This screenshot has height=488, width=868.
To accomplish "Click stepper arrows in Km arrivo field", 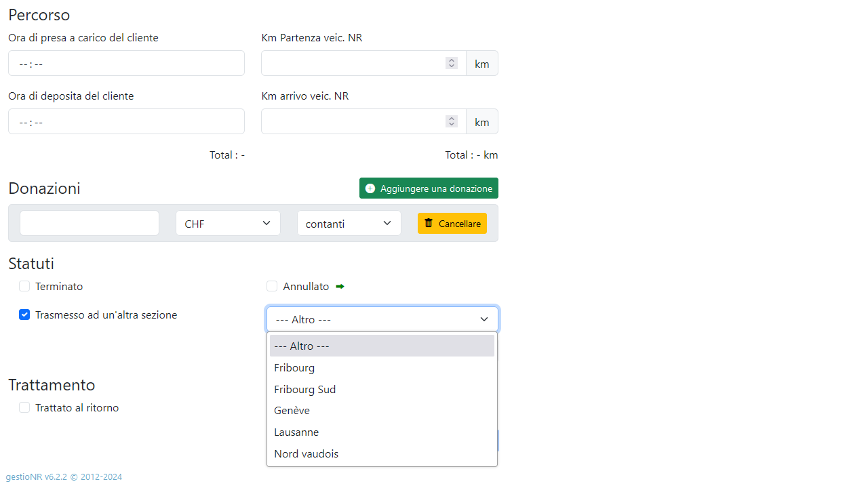I will coord(452,121).
